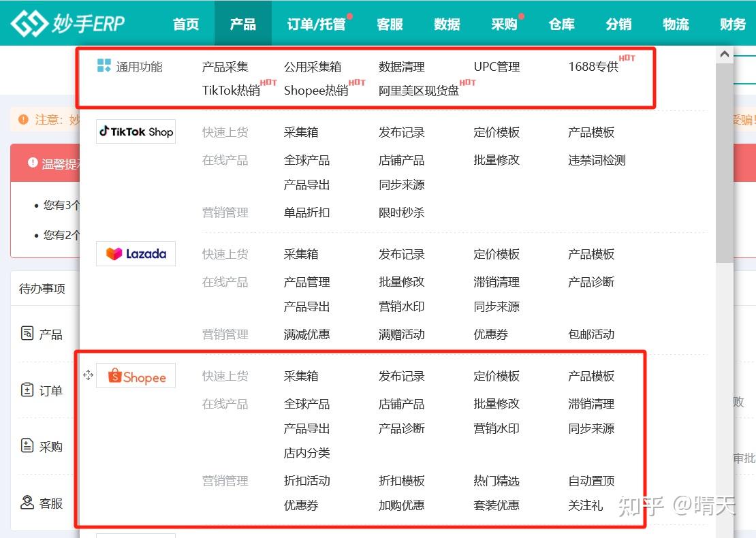
Task: Open 折扣活动 under Shopee marketing
Action: [x=307, y=481]
